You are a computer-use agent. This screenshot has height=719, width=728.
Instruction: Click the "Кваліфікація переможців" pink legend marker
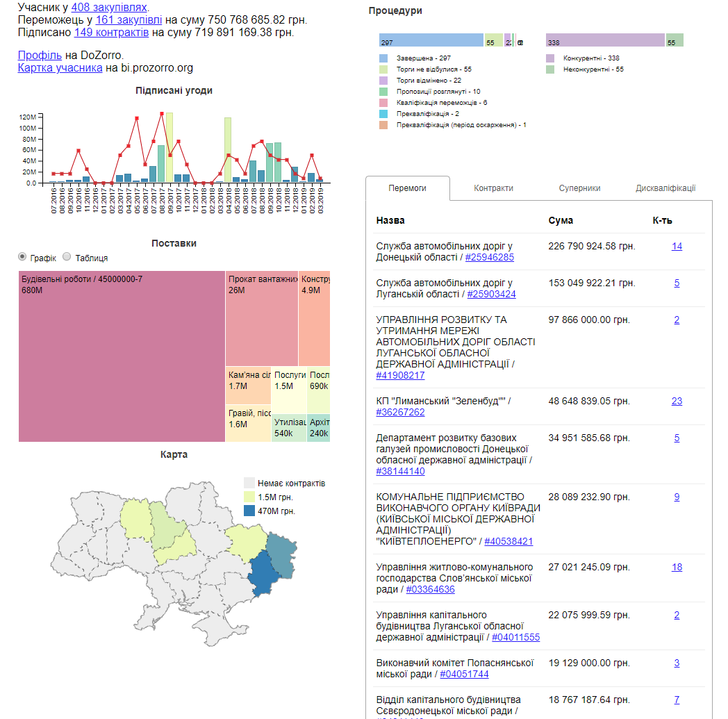click(382, 101)
